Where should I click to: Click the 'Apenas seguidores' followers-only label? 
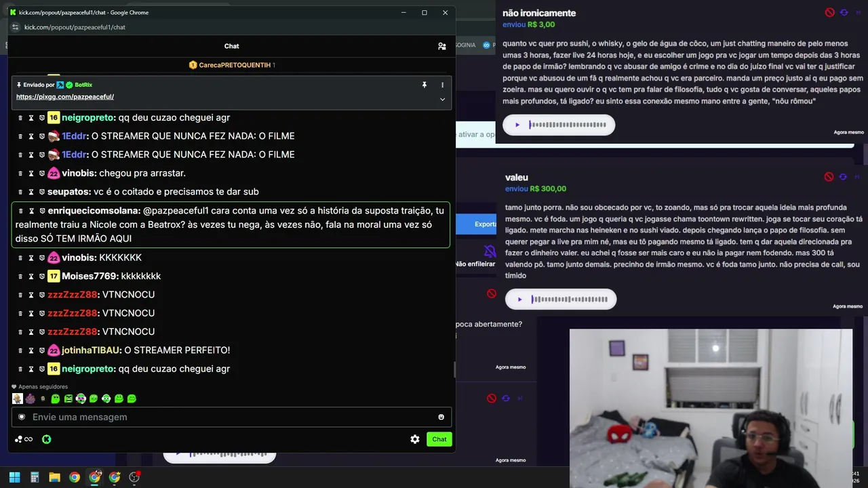43,386
